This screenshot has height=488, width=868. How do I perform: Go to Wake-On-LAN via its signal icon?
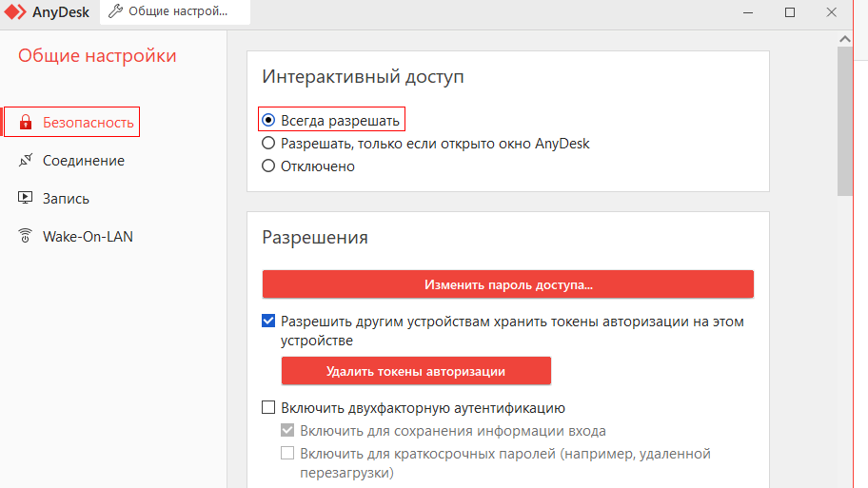[x=26, y=237]
